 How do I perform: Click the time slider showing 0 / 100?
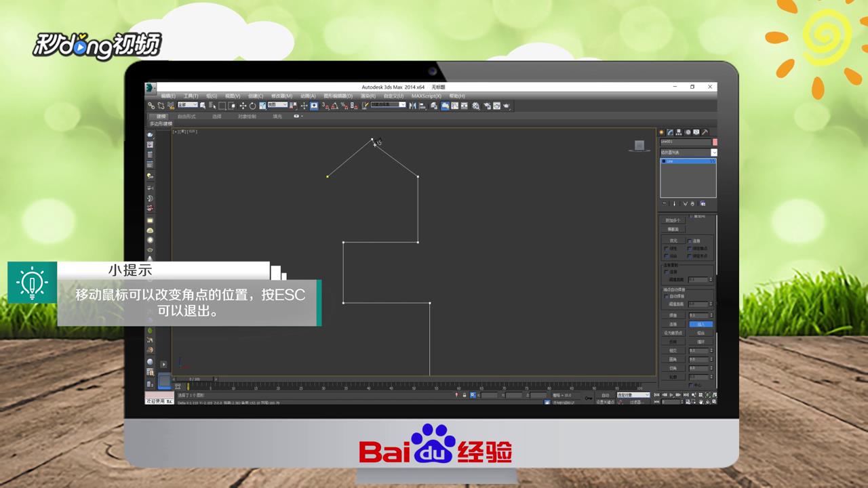[x=195, y=379]
